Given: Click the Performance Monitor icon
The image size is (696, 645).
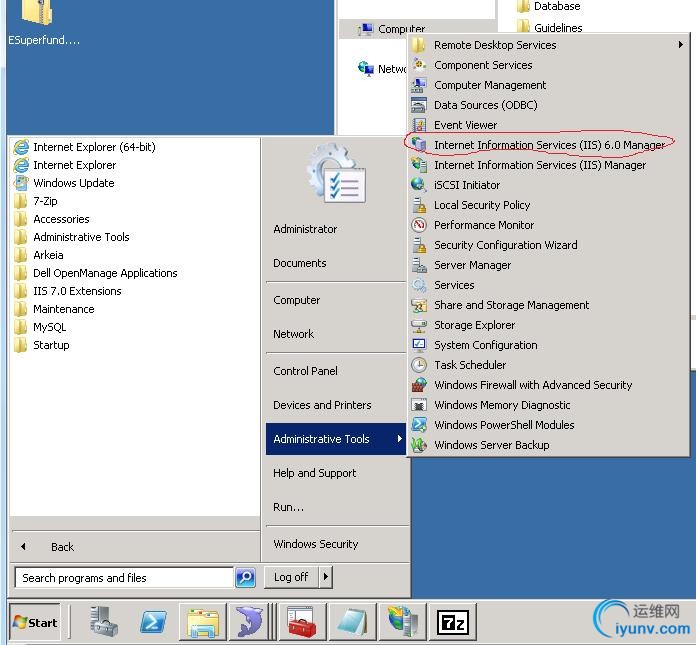Looking at the screenshot, I should tap(419, 225).
